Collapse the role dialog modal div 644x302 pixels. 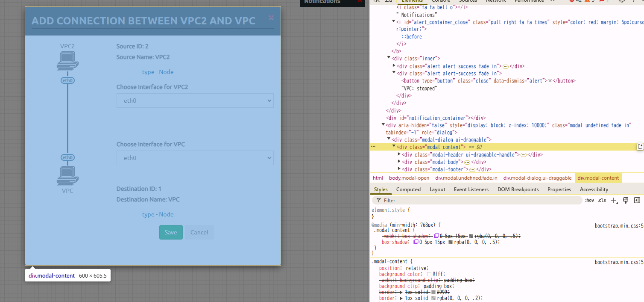(x=383, y=125)
